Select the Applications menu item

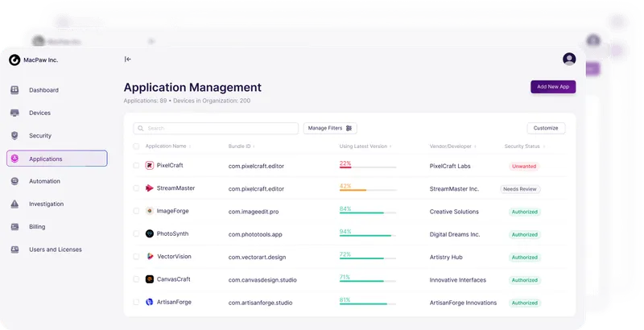[56, 159]
